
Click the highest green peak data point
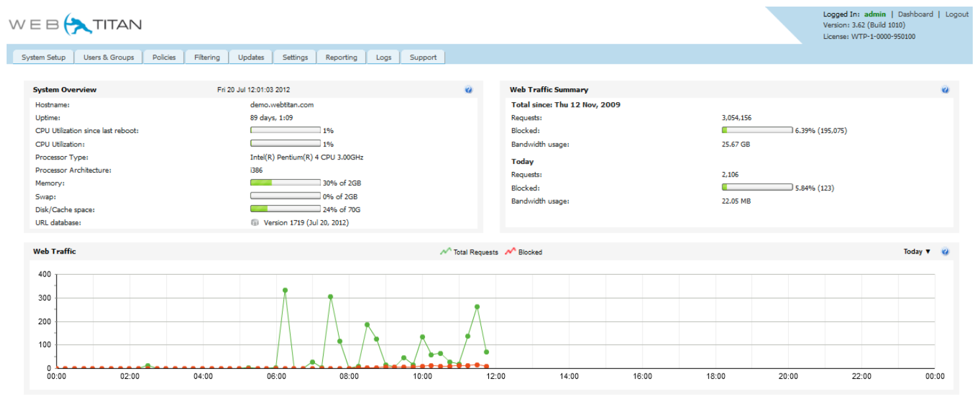tap(285, 291)
